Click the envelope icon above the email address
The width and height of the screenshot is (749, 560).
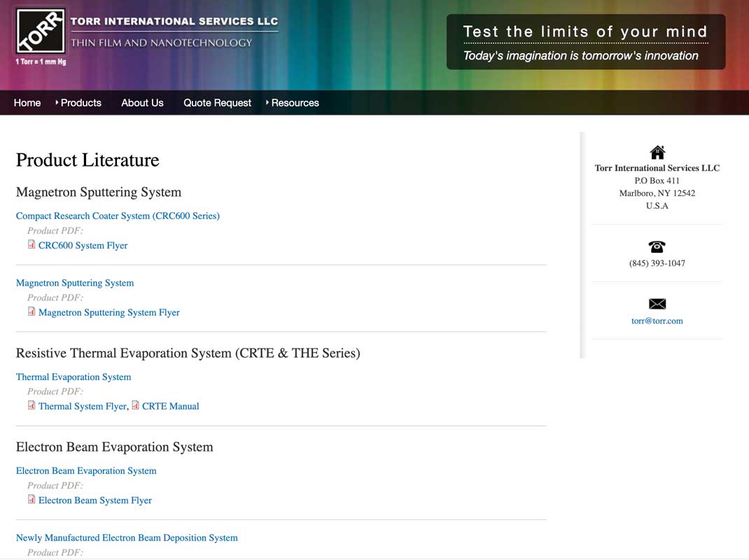tap(657, 303)
